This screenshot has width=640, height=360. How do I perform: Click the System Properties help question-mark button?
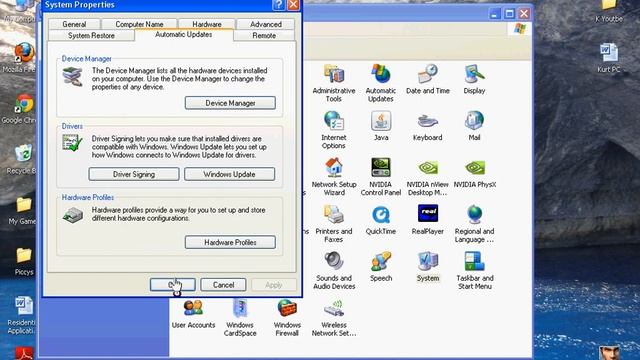click(278, 5)
